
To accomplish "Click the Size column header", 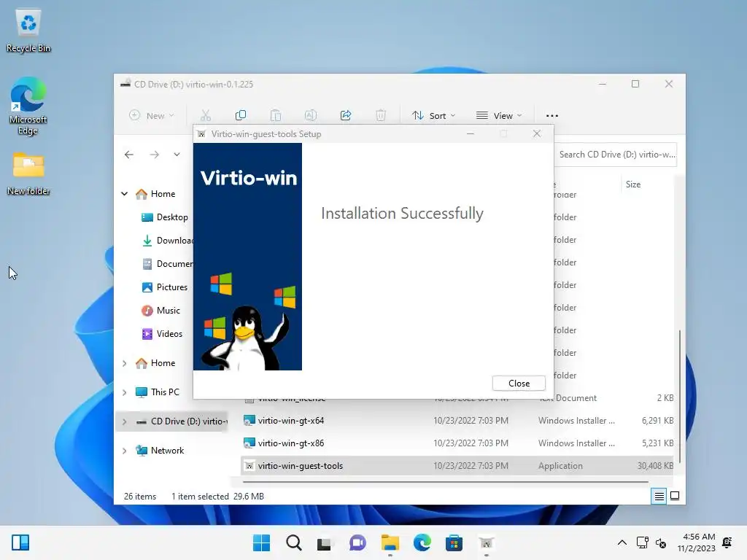I will [633, 184].
